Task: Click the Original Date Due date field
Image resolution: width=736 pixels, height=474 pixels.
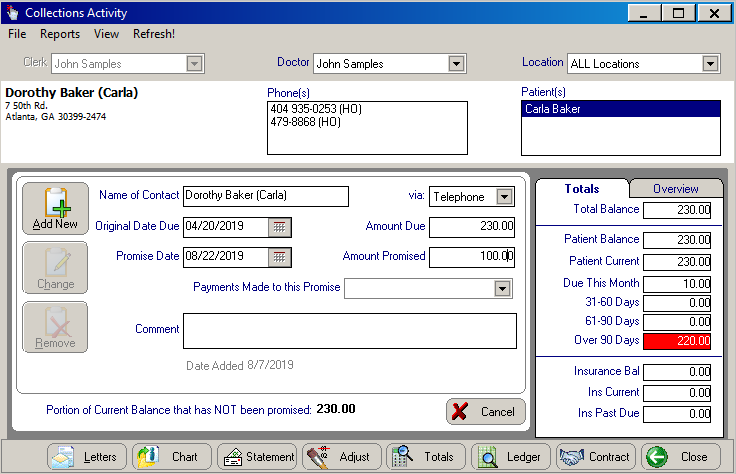Action: 226,227
